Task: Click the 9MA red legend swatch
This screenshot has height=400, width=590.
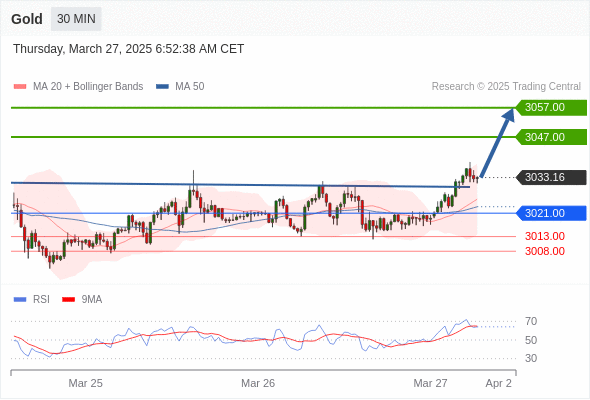Action: coord(68,300)
